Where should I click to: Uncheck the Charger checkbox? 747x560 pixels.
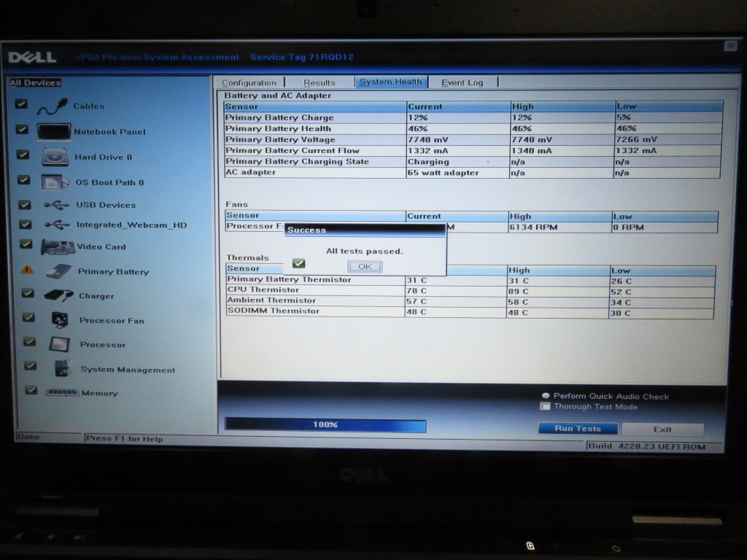pos(28,293)
